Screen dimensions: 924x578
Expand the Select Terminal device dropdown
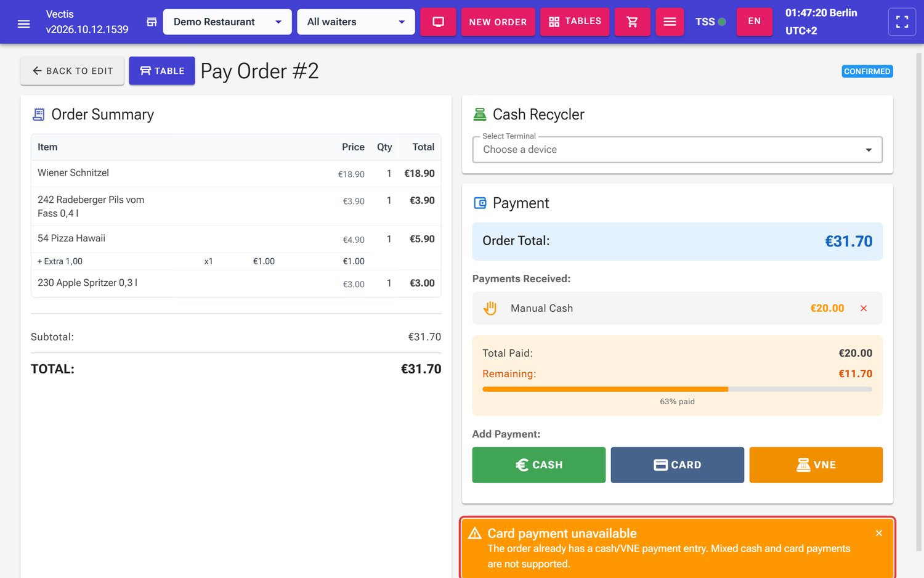pos(678,150)
